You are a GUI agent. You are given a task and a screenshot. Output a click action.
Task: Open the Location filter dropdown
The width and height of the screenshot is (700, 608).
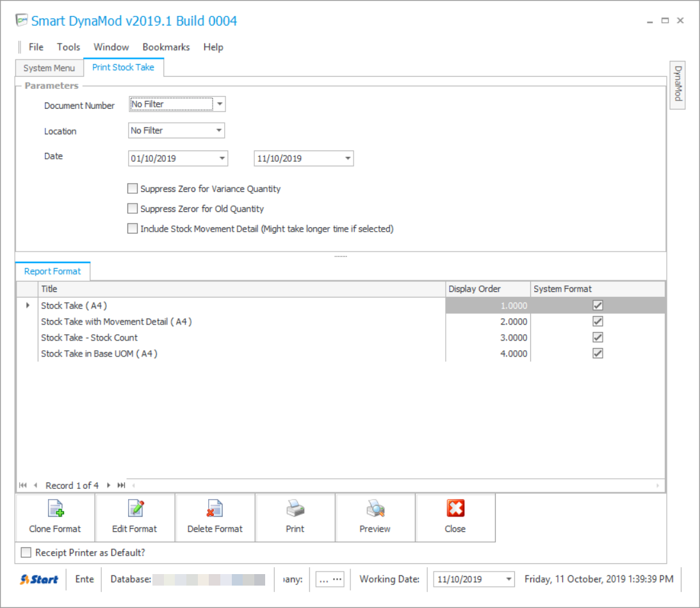(219, 131)
